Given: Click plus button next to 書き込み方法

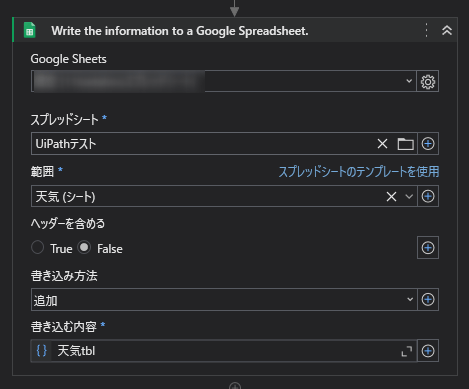Looking at the screenshot, I should 428,300.
